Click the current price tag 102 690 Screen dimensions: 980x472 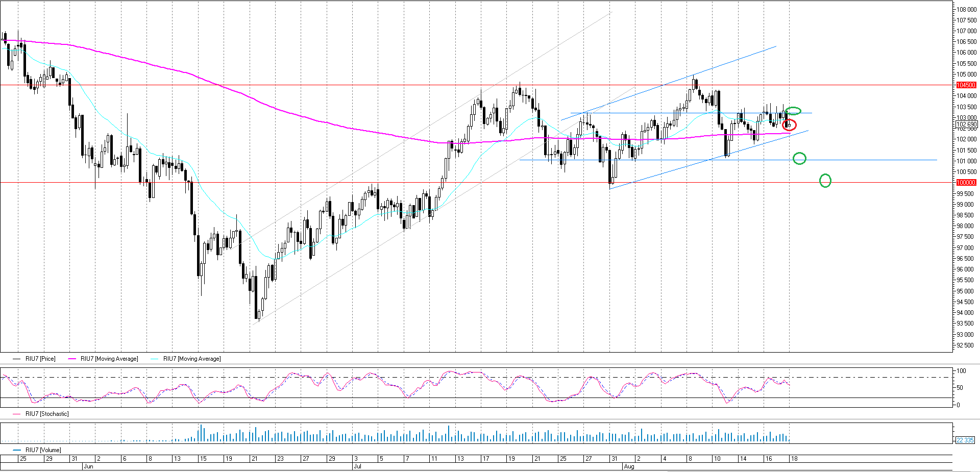pos(966,125)
